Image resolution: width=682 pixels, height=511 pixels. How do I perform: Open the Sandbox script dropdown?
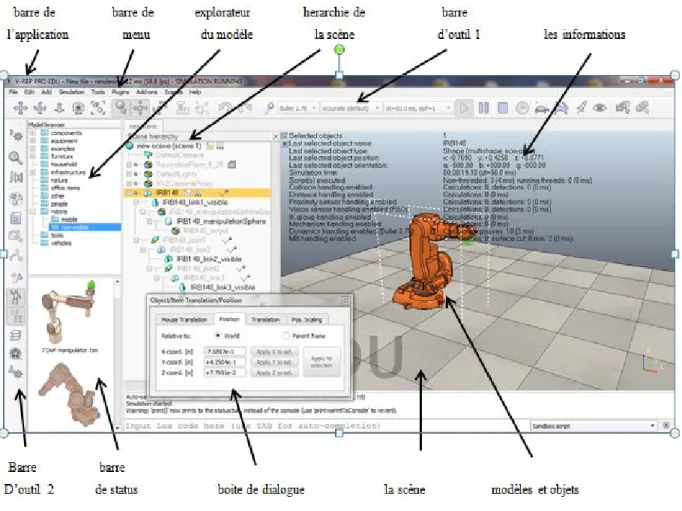click(593, 426)
